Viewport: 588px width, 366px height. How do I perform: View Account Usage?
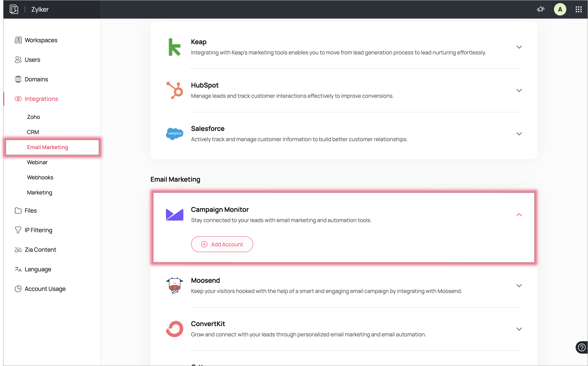(45, 289)
